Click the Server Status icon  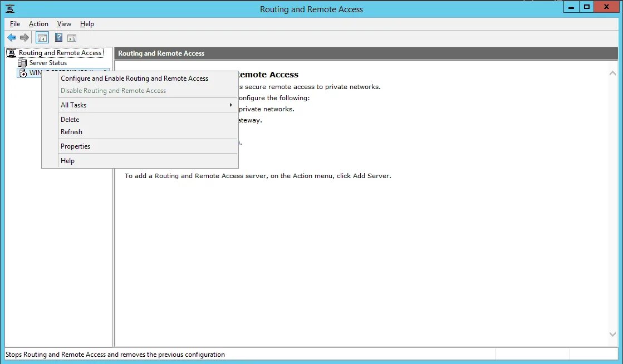click(22, 63)
